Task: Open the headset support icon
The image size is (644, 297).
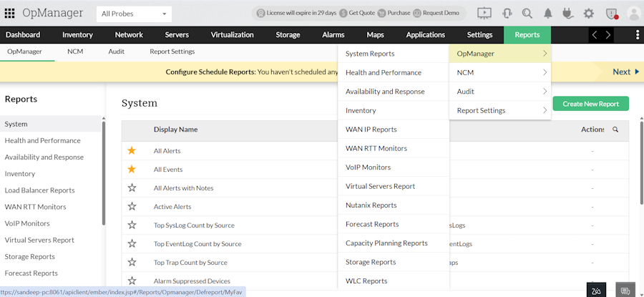Action: pos(507,13)
